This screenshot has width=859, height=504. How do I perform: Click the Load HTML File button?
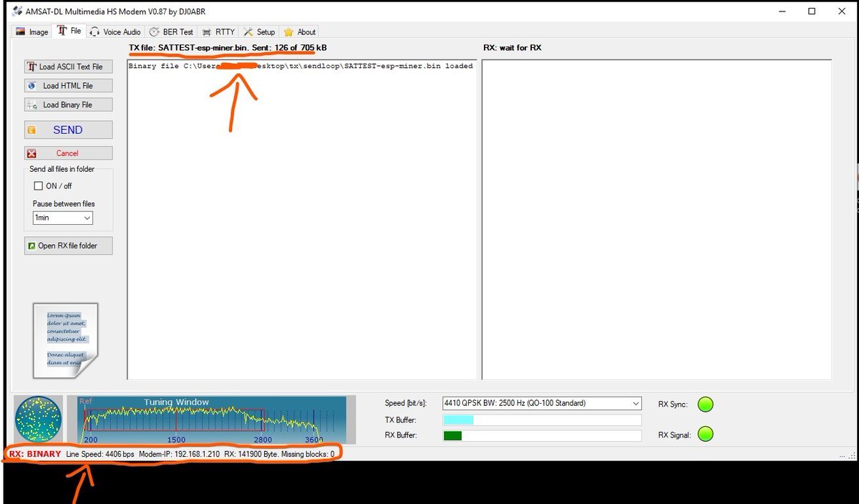pos(68,85)
